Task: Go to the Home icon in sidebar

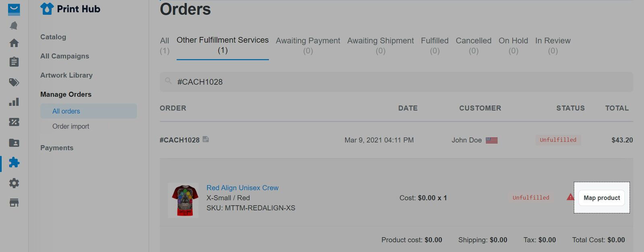Action: pyautogui.click(x=14, y=43)
